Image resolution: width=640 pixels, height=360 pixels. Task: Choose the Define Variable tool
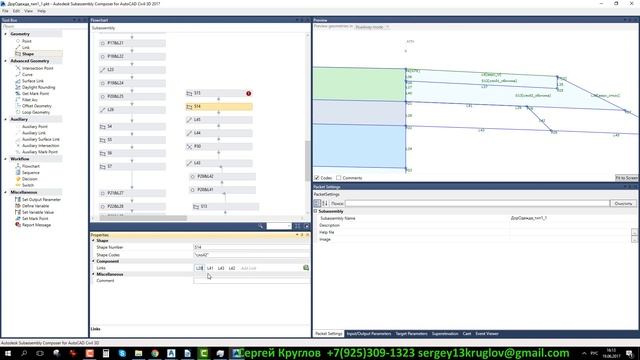(x=36, y=206)
